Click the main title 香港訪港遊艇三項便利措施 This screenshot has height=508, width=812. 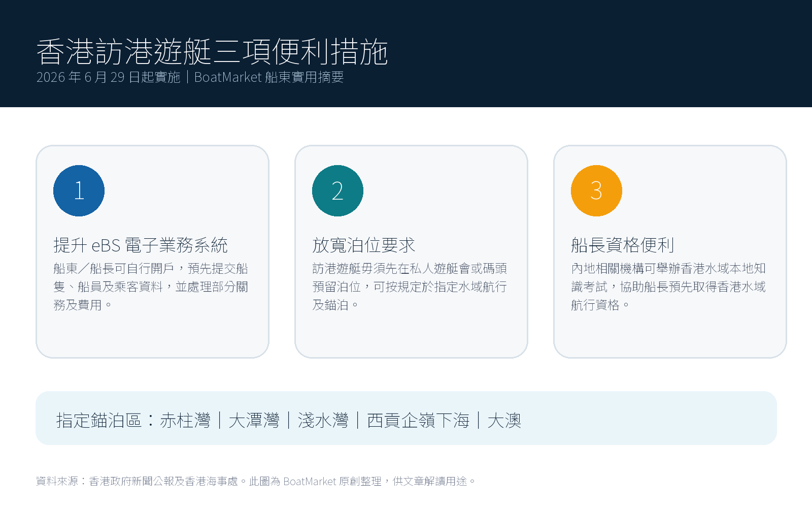[x=212, y=52]
